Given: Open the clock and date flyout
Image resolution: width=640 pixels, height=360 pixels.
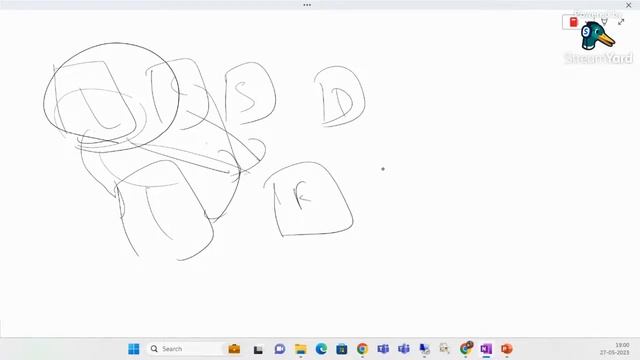Looking at the screenshot, I should click(615, 349).
